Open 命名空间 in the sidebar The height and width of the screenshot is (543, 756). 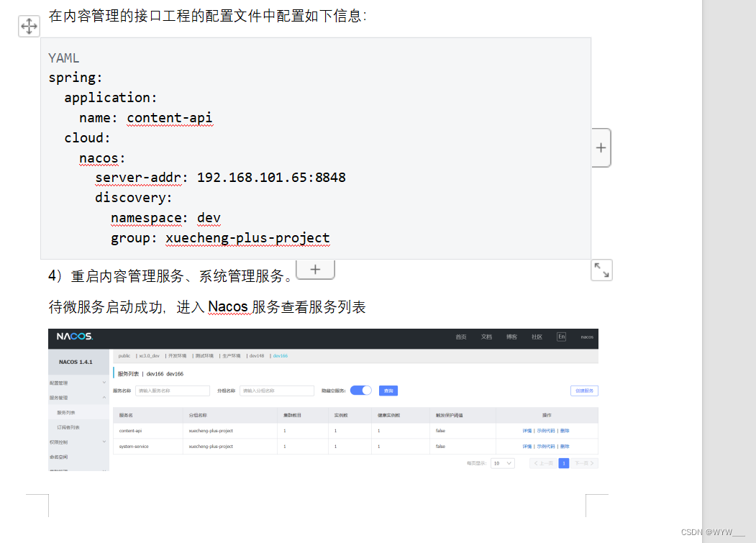click(59, 457)
